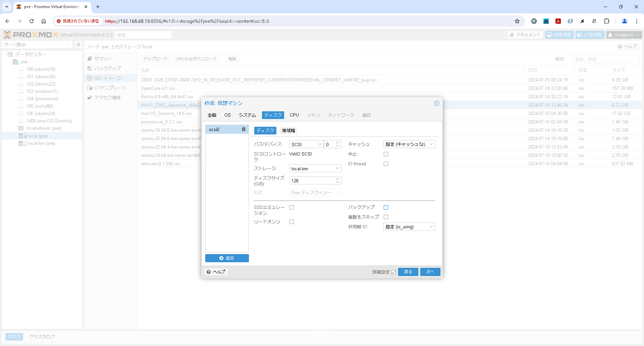Open the browser extensions puzzle icon

[606, 21]
